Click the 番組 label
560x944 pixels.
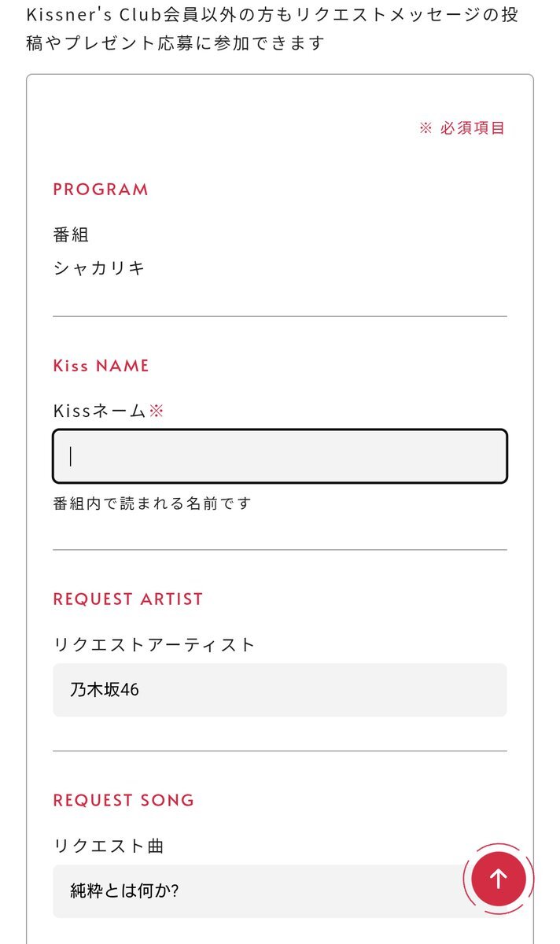[x=71, y=234]
